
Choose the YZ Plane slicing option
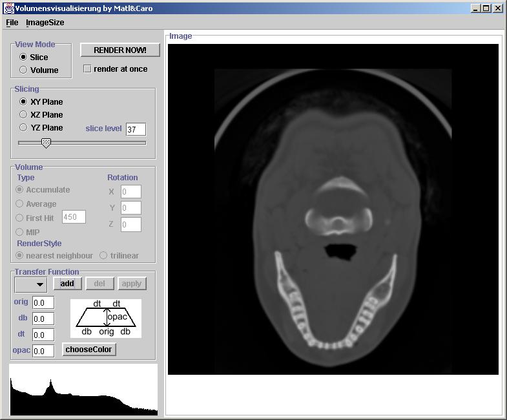point(23,128)
